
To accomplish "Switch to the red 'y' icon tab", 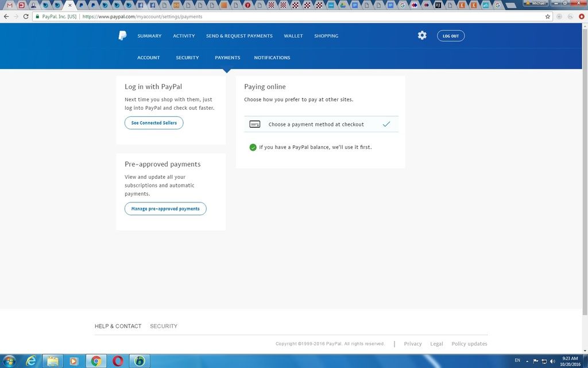I will [x=247, y=5].
